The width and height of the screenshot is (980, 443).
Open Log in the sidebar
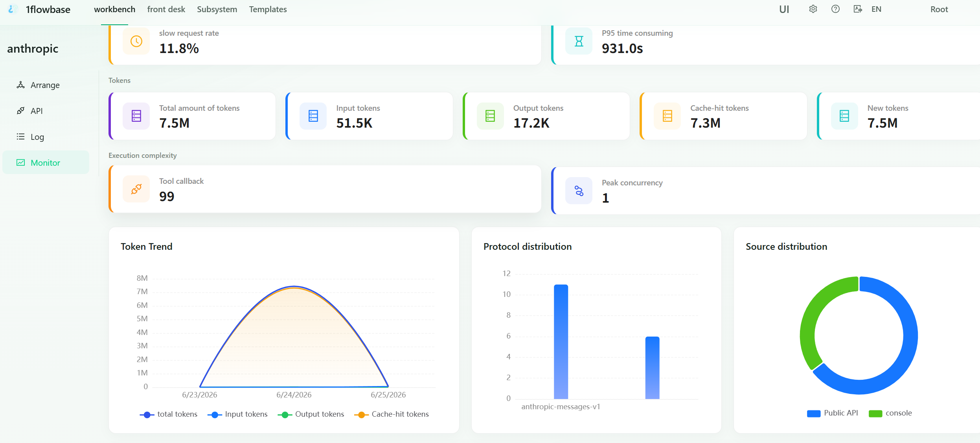click(x=46, y=137)
